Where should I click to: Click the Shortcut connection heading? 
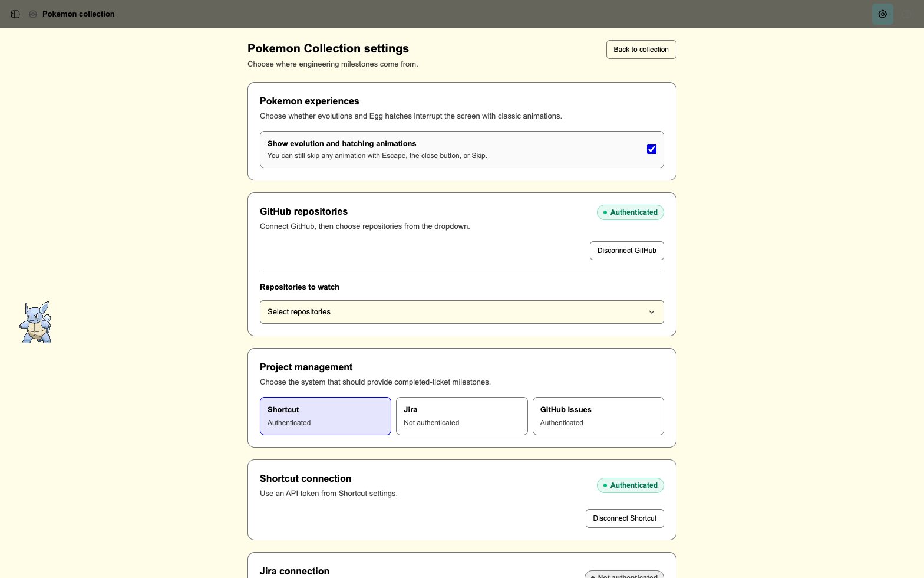pos(305,478)
